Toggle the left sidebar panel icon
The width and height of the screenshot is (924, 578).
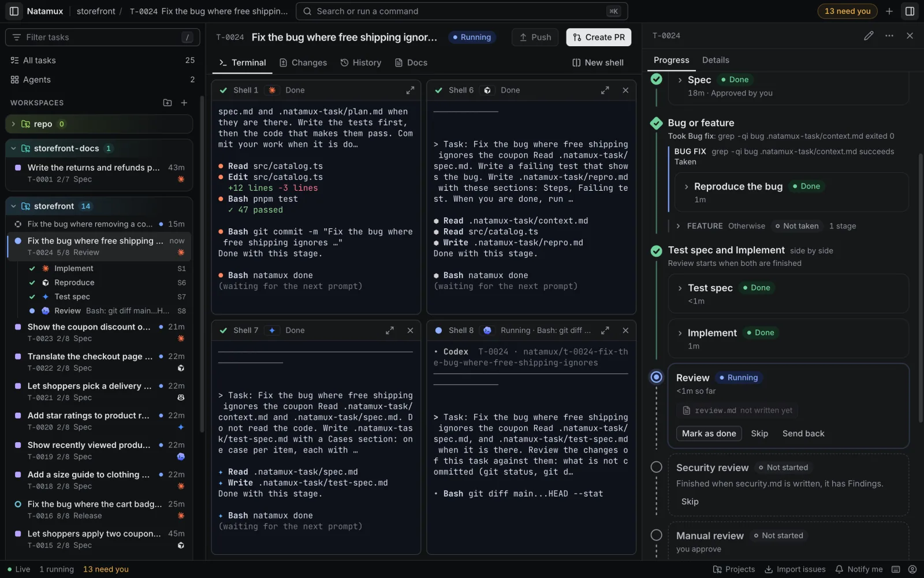(14, 11)
